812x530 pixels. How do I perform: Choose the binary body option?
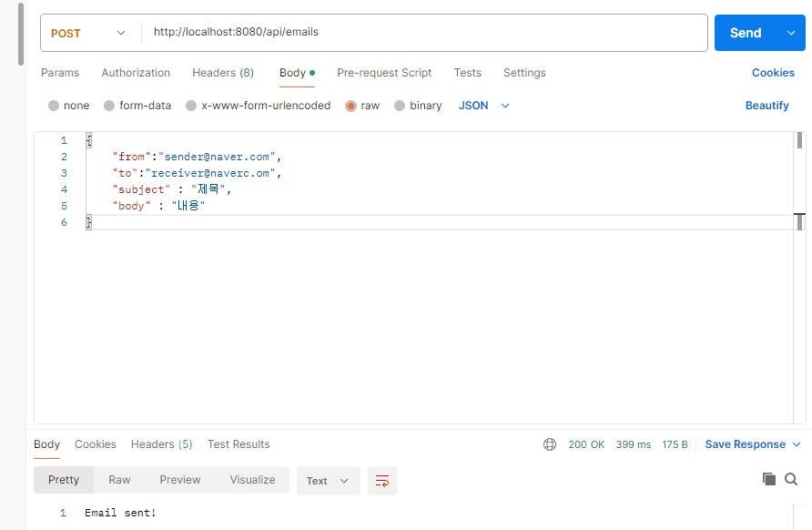click(400, 106)
